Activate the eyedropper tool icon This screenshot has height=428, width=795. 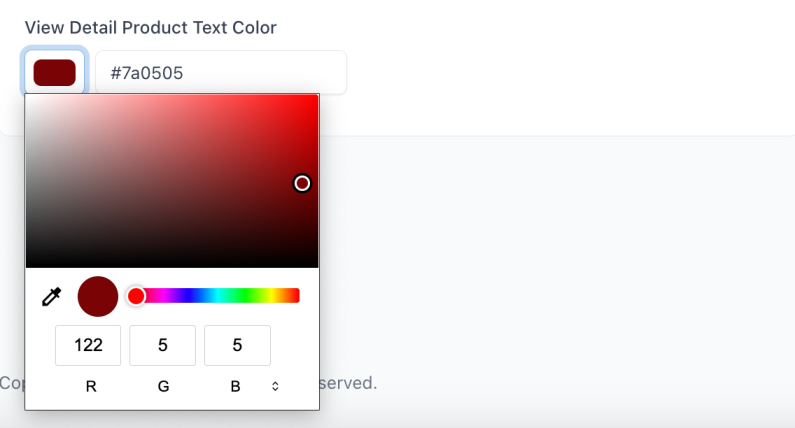(51, 296)
